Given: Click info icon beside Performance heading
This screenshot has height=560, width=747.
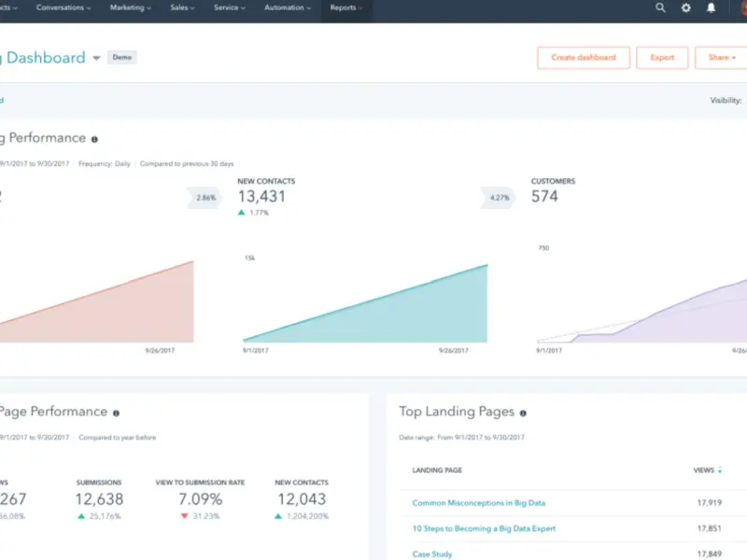Looking at the screenshot, I should (94, 139).
